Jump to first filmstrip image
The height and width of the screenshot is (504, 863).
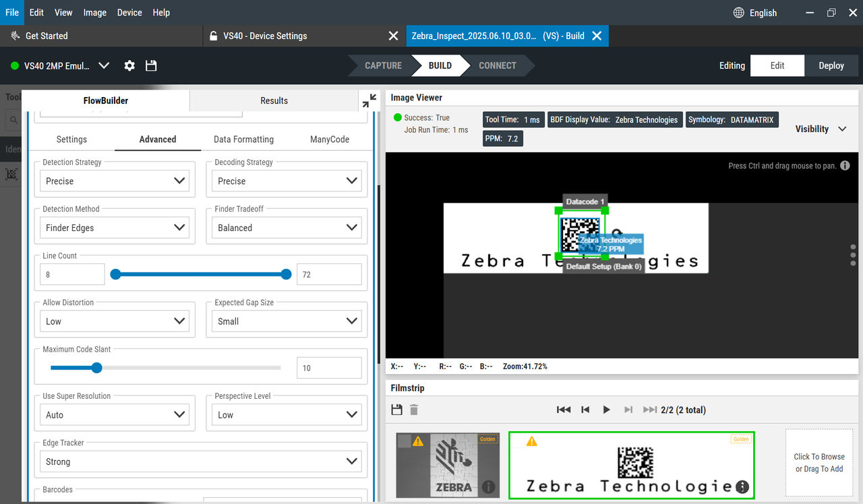[x=564, y=410]
